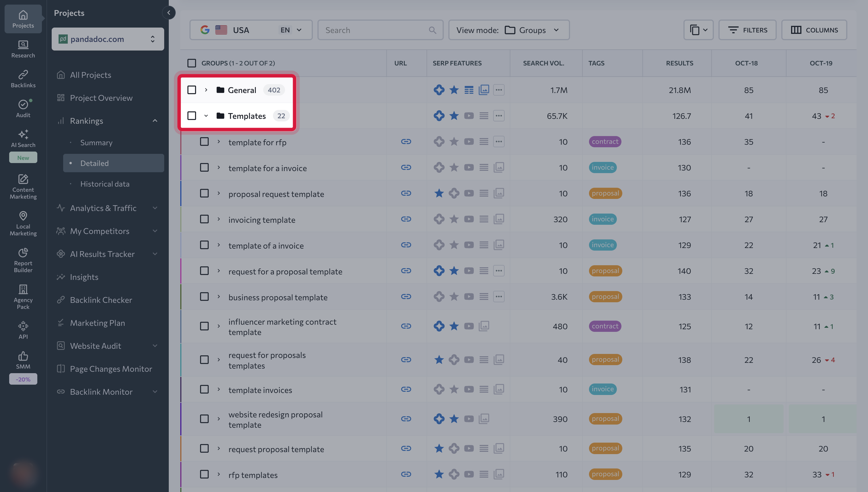Screen dimensions: 868x492
Task: Open the pandadoc.com project selector
Action: [108, 39]
